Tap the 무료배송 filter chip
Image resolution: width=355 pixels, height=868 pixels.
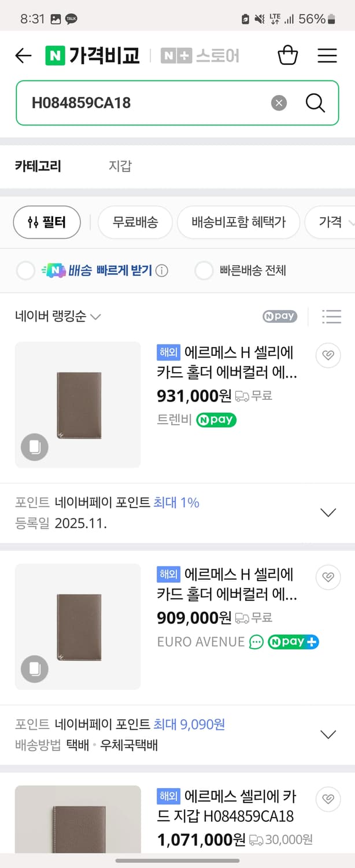135,222
